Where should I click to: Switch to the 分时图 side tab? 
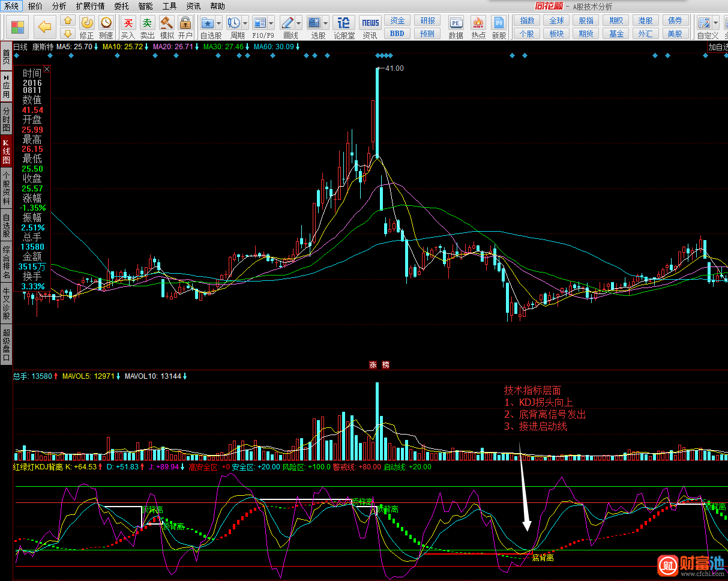pos(6,119)
